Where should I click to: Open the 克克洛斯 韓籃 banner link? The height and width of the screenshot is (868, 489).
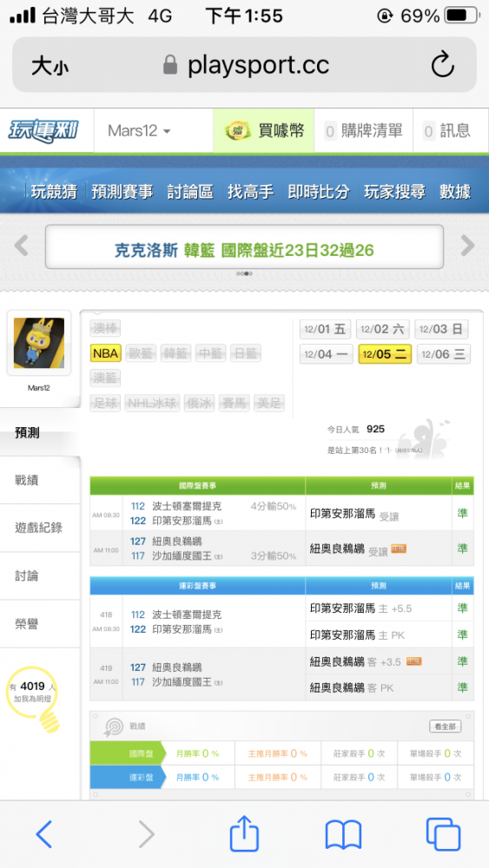244,250
